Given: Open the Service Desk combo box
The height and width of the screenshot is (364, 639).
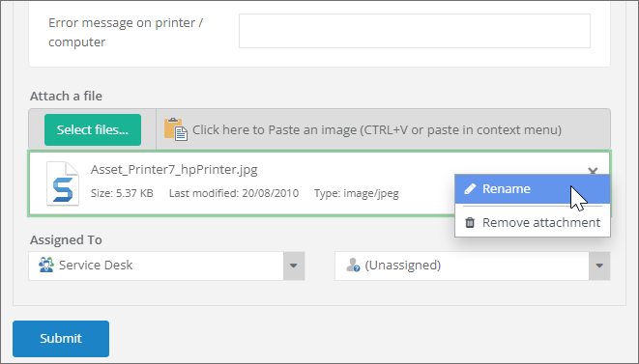Looking at the screenshot, I should pos(166,266).
